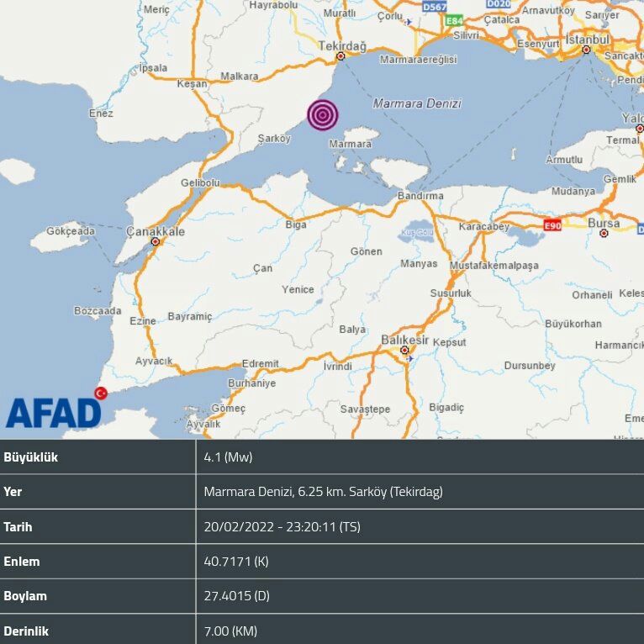Viewport: 644px width, 644px height.
Task: Click the E84 highway shield
Action: tap(454, 20)
